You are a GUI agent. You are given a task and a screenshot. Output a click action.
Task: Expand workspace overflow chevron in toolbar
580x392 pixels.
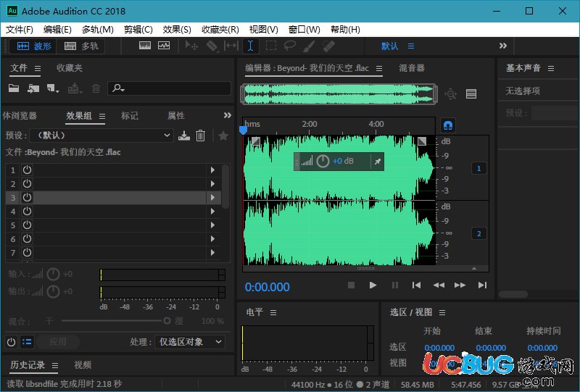pos(502,46)
